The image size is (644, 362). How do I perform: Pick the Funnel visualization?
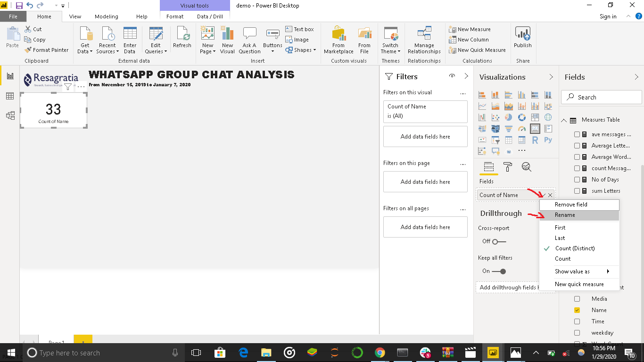pos(509,129)
